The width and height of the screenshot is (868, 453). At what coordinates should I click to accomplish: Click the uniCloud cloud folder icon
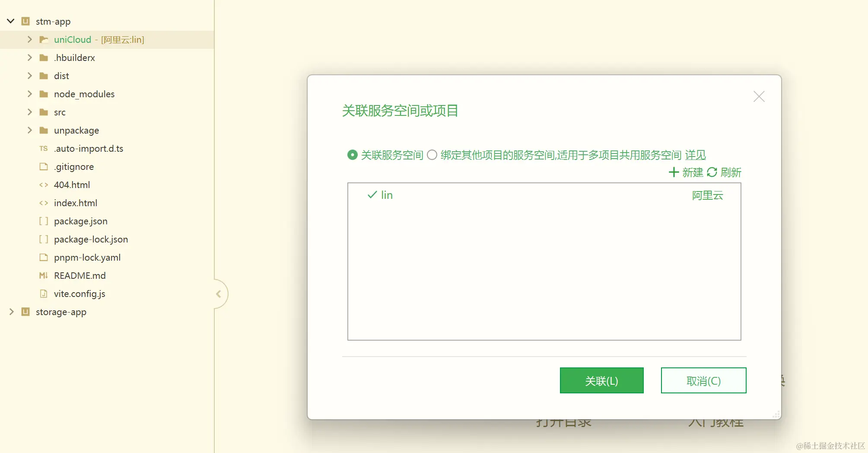[44, 40]
